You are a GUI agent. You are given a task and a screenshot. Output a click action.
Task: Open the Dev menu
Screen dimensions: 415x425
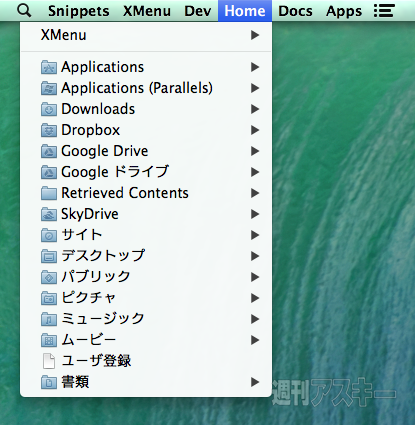[198, 11]
